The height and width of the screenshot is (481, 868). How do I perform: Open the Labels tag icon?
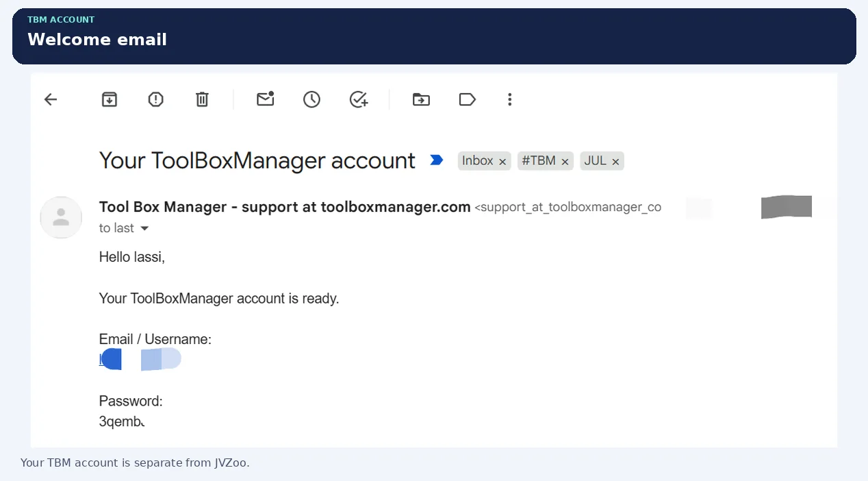467,99
